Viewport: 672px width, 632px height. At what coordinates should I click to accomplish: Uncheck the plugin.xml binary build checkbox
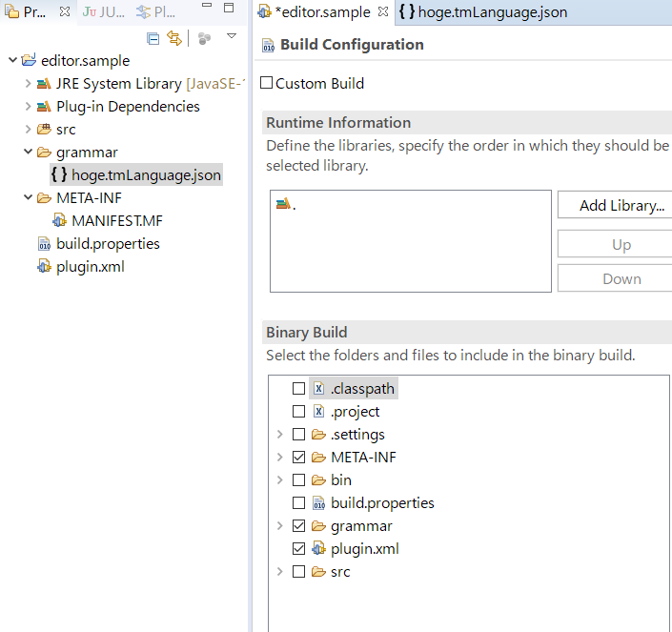(x=298, y=548)
